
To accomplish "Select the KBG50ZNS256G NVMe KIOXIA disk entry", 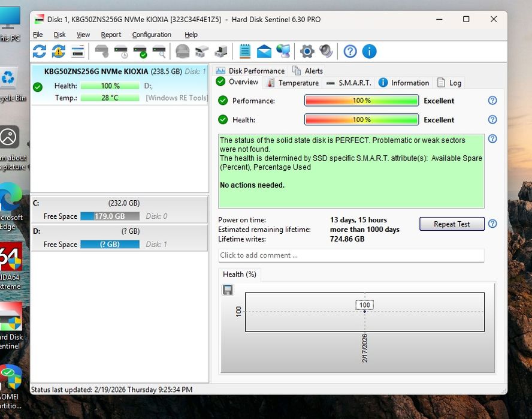I will (x=119, y=85).
